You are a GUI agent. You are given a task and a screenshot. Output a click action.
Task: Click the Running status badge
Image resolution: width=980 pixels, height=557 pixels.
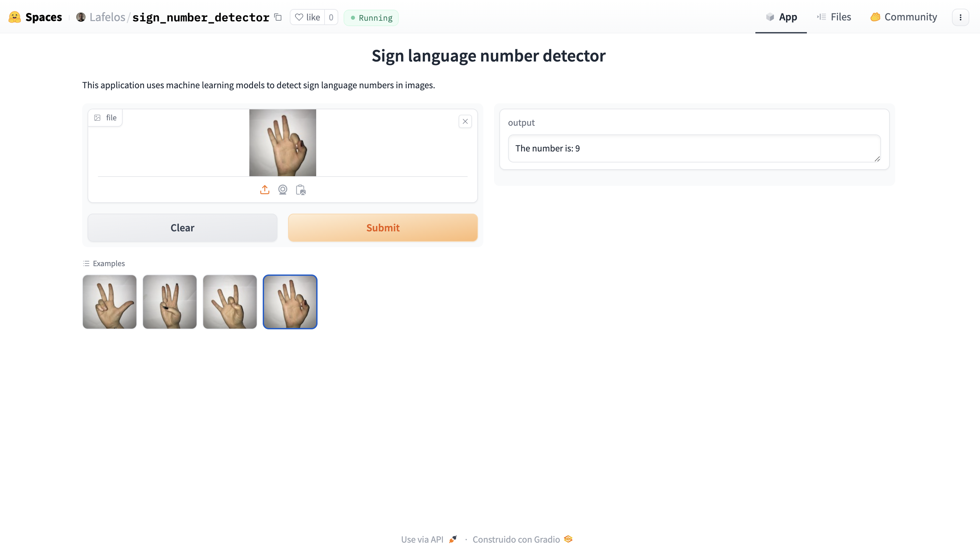tap(371, 18)
